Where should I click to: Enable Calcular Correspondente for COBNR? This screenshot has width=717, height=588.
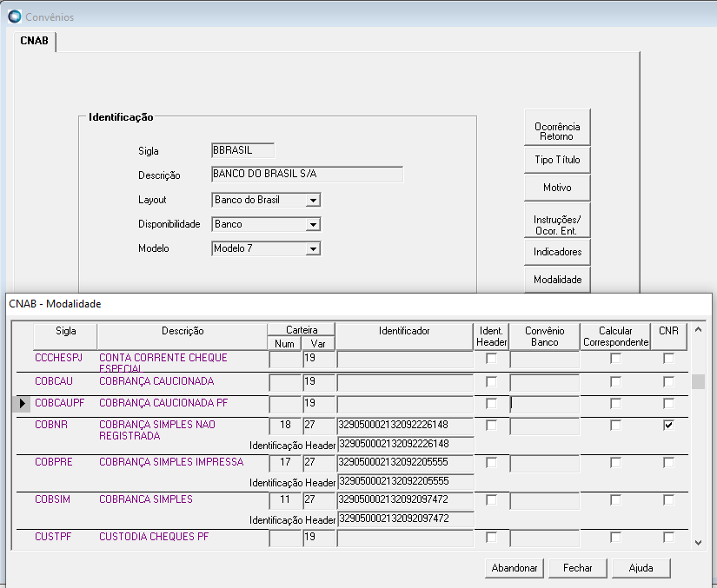[x=615, y=426]
